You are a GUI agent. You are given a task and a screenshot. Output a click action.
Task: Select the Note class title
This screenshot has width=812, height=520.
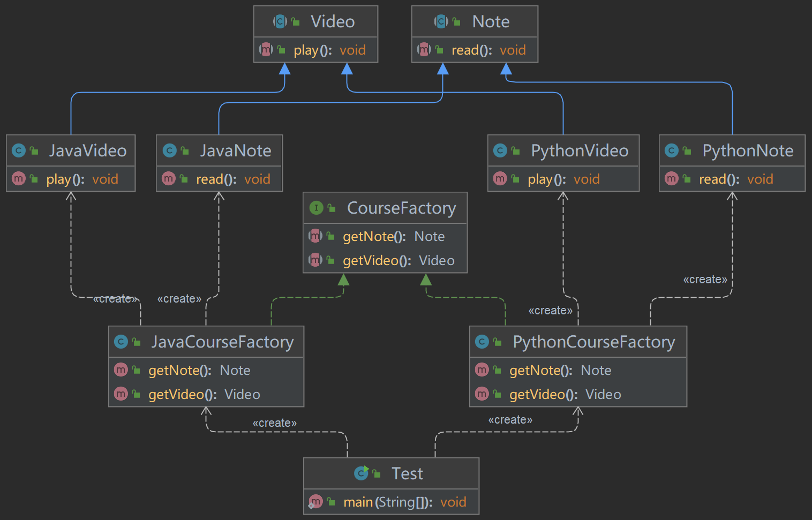491,21
